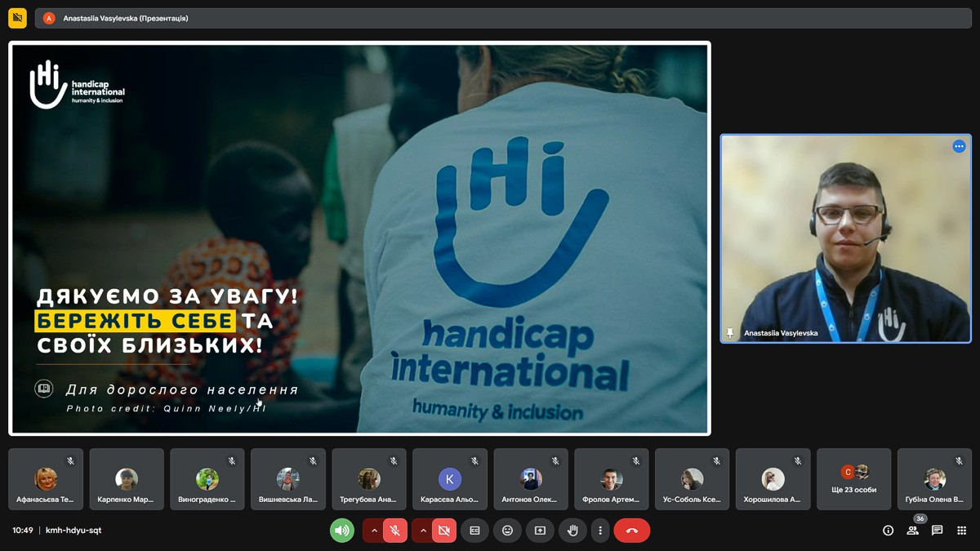
Task: Open camera video settings chevron
Action: (423, 531)
